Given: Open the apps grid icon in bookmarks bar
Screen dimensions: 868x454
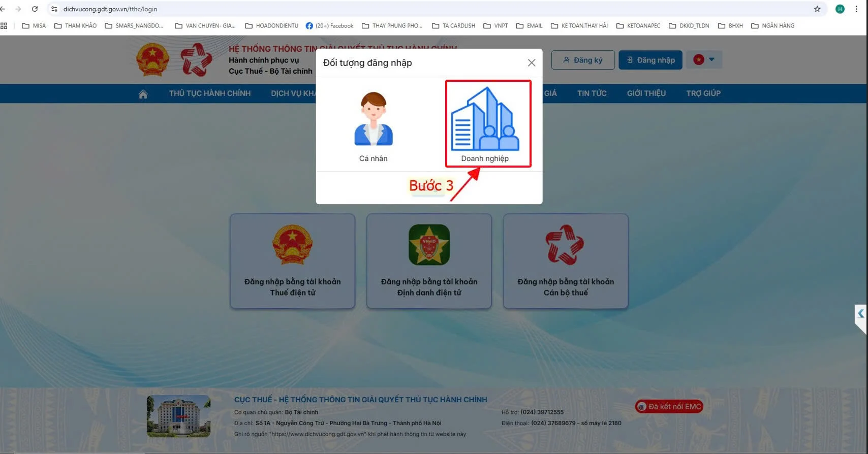Looking at the screenshot, I should (x=4, y=25).
